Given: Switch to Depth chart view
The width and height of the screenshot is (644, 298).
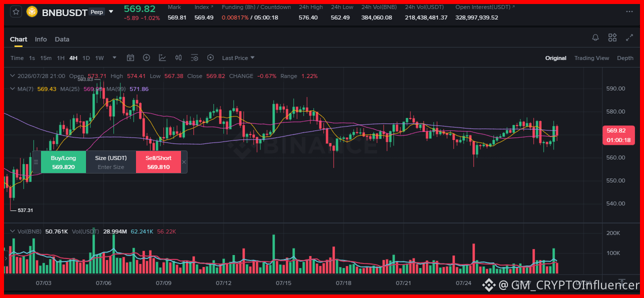Looking at the screenshot, I should click(x=625, y=58).
